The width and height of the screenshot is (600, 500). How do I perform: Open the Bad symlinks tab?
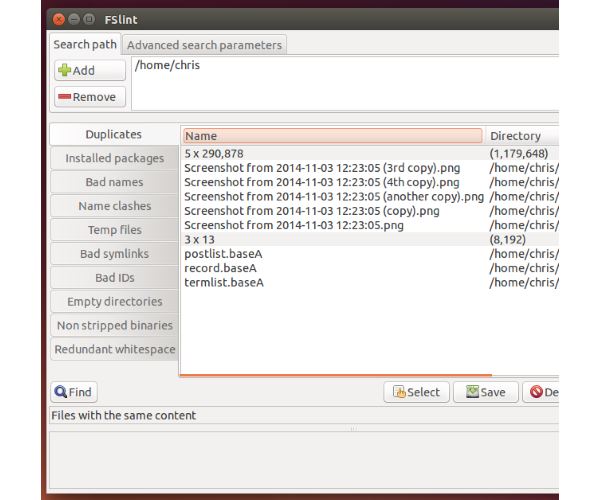pos(114,254)
